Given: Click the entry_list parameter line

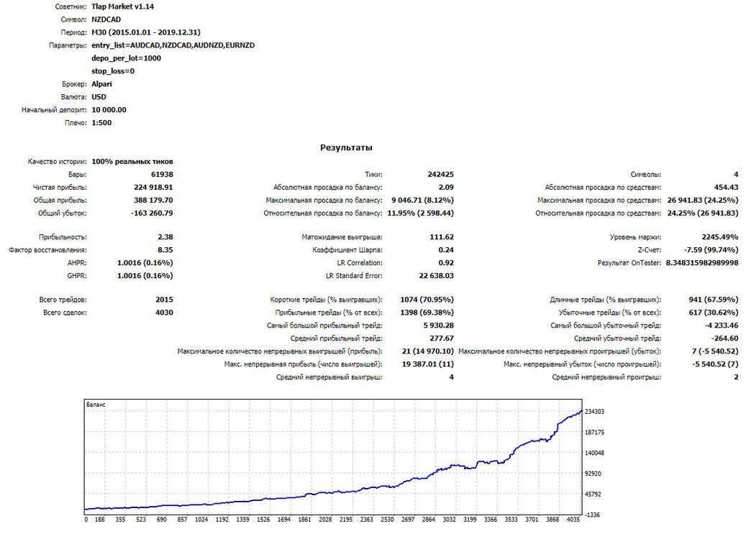Looking at the screenshot, I should click(x=173, y=45).
